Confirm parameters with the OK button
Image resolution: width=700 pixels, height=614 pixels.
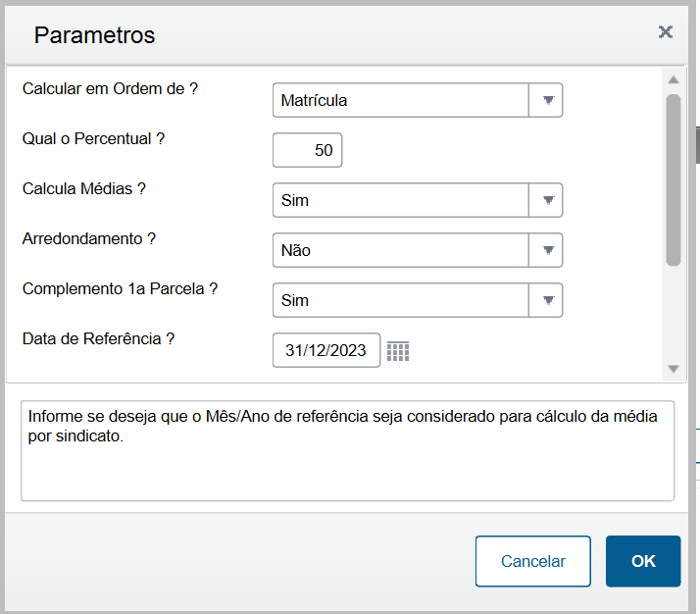click(x=643, y=561)
